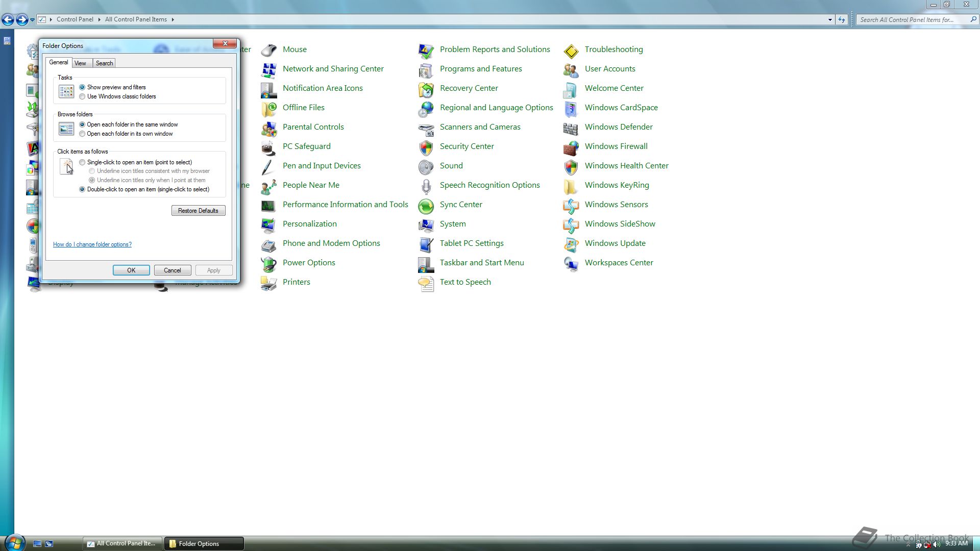Click the Restore Defaults button
Viewport: 980px width, 551px height.
pyautogui.click(x=199, y=211)
